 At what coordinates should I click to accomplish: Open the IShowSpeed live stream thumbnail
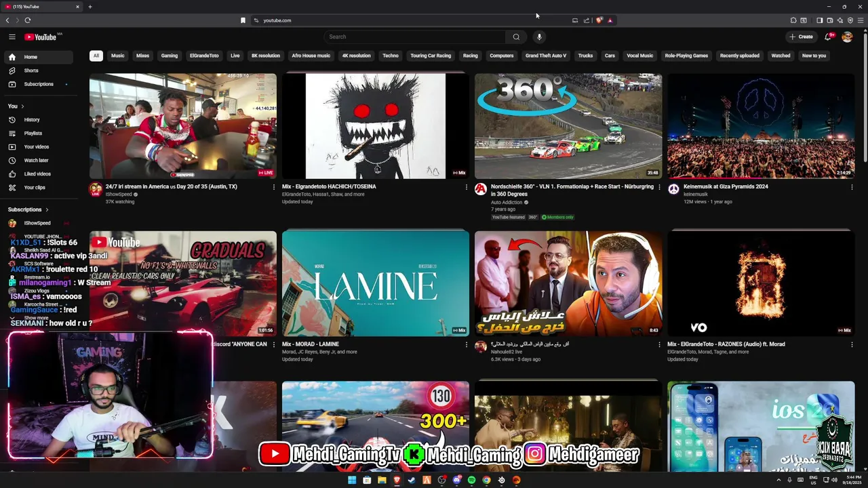pos(183,126)
